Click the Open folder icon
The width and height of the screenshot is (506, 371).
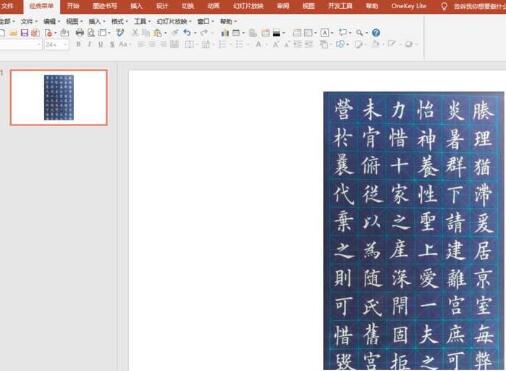tap(13, 33)
